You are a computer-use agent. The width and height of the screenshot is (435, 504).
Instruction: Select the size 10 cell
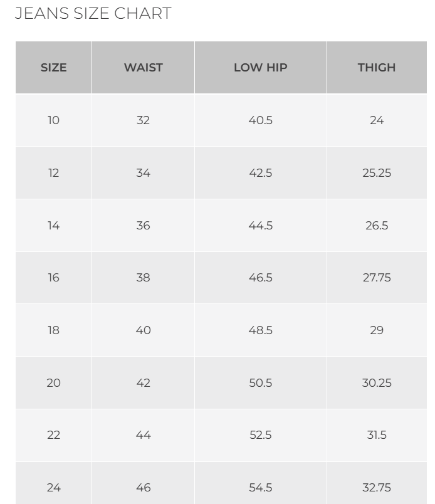tap(53, 120)
